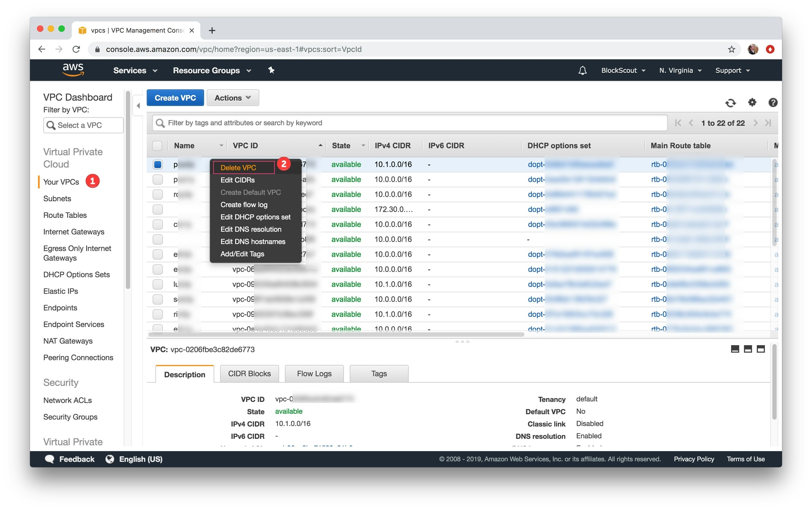Click the help question mark icon
The image size is (812, 510).
click(773, 102)
